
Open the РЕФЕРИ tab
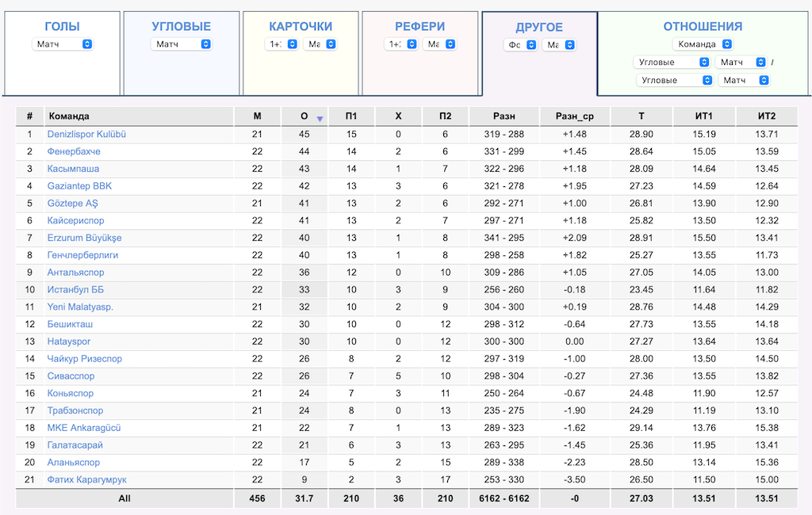click(x=419, y=26)
